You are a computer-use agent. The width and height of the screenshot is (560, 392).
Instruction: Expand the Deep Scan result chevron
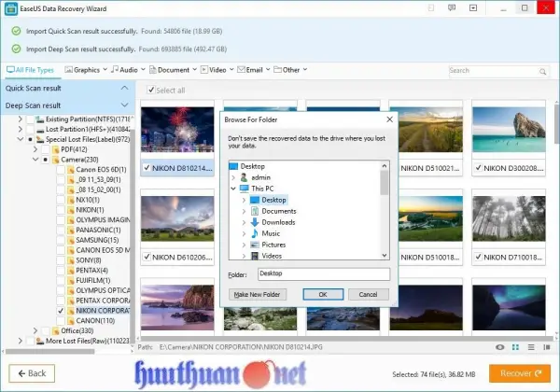pyautogui.click(x=124, y=105)
